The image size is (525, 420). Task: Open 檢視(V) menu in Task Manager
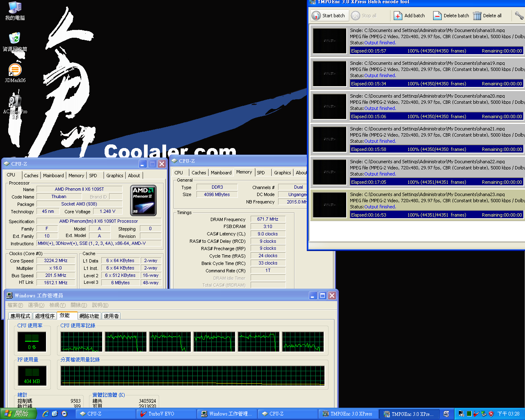(57, 305)
